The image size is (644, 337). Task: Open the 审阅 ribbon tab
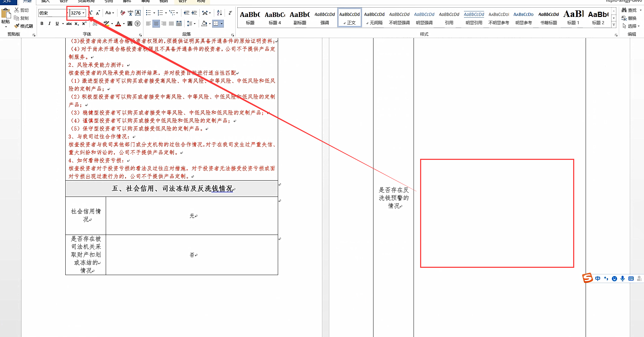click(145, 1)
